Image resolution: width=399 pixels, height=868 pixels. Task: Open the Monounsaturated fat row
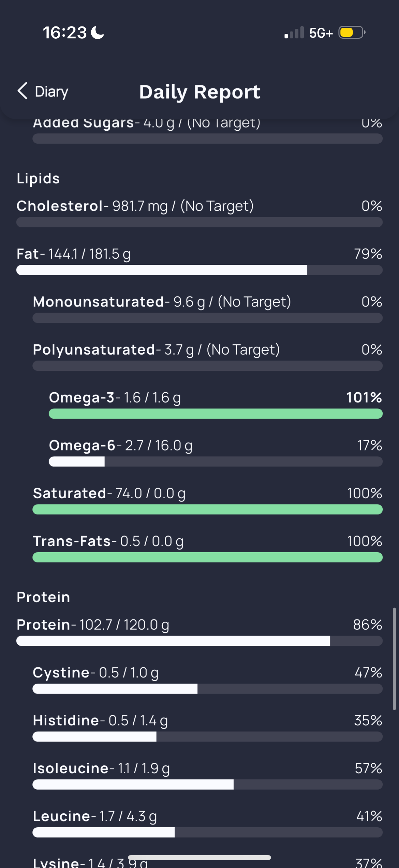pos(207,309)
